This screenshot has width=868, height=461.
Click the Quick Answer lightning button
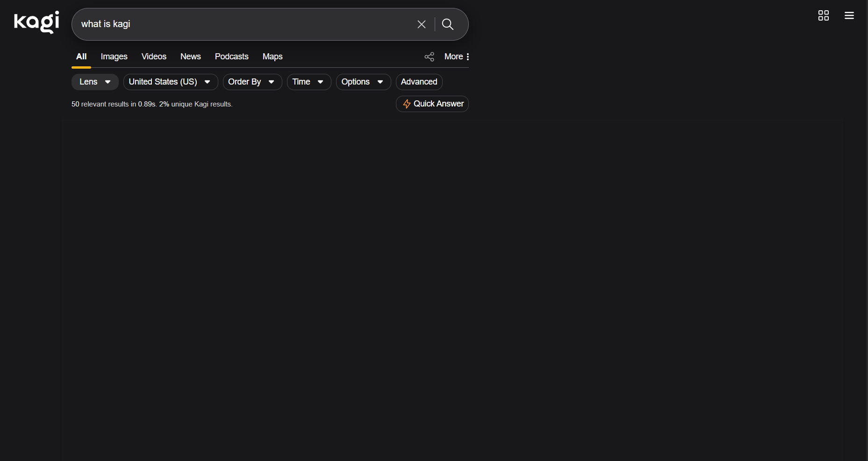pos(432,104)
